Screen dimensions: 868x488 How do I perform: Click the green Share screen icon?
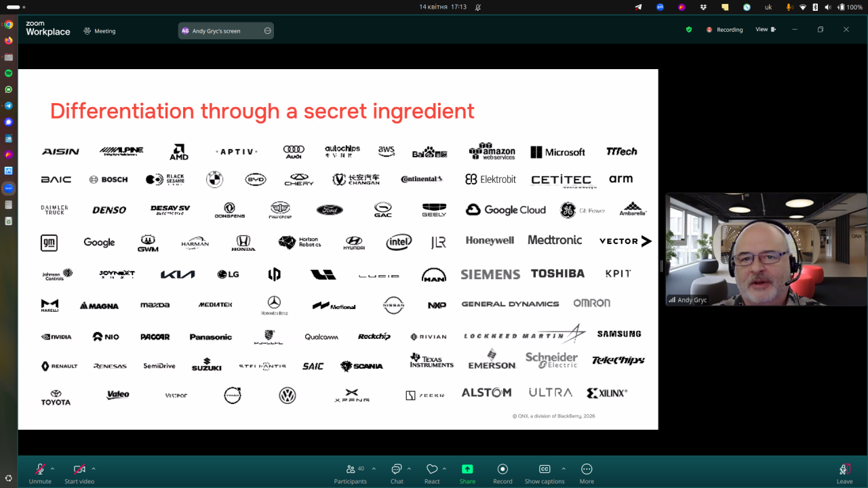(467, 469)
